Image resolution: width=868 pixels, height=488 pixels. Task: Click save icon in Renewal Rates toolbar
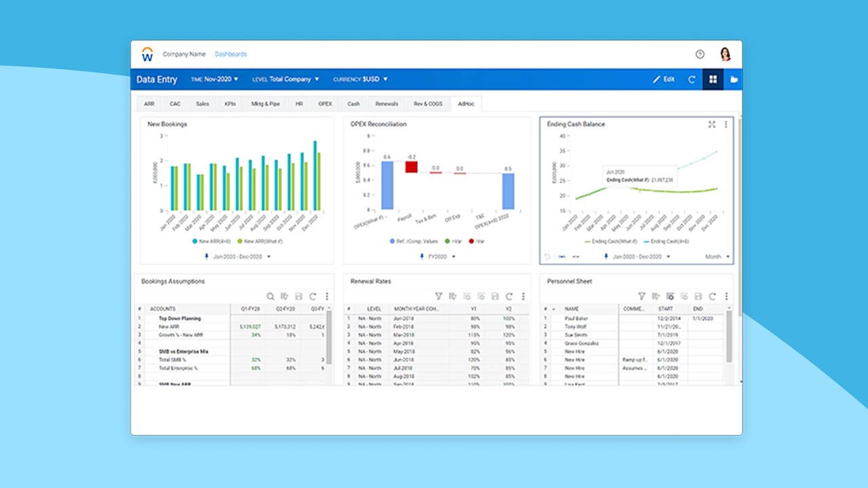pos(495,296)
